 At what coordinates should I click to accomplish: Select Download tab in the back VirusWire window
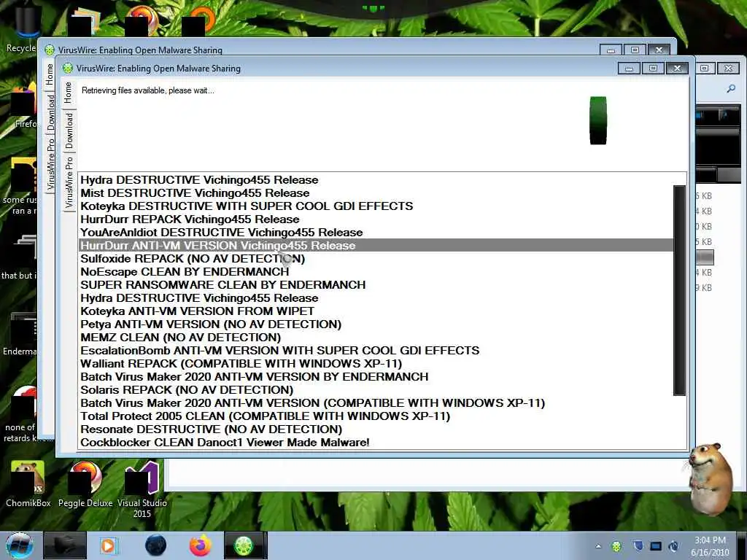tap(51, 112)
